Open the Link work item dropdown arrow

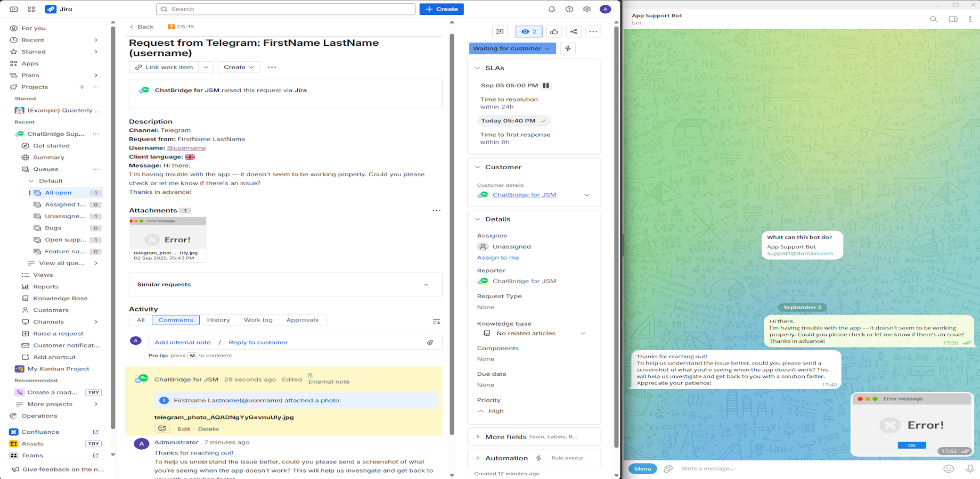pyautogui.click(x=206, y=67)
